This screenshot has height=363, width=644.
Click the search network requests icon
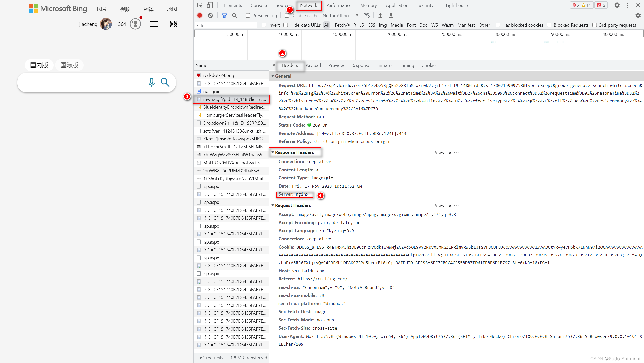[235, 16]
